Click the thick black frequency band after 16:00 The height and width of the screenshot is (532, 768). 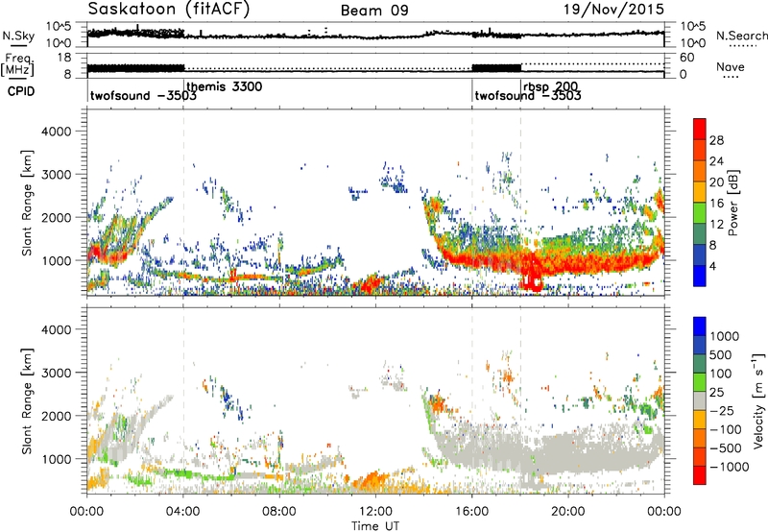(x=496, y=68)
